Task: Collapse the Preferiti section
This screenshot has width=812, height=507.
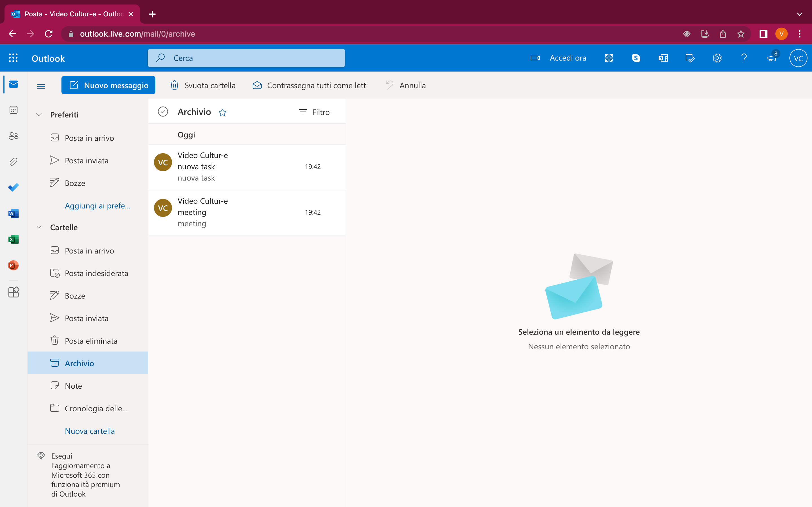Action: tap(39, 114)
